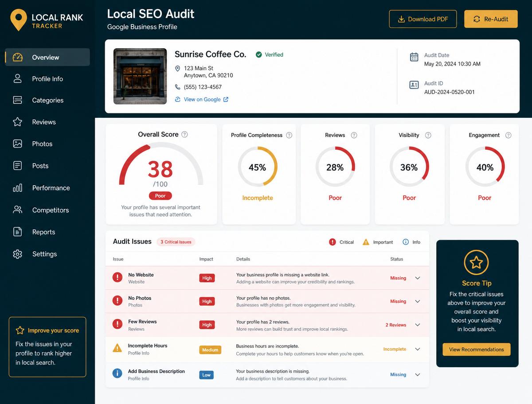Click the help icon beside Overall Score
Image resolution: width=532 pixels, height=404 pixels.
coord(184,134)
